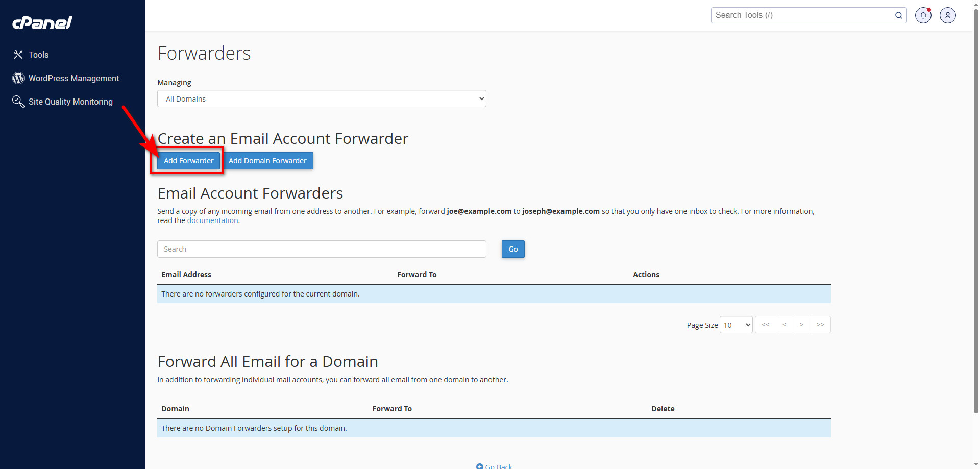Click the Tools wrench icon
The height and width of the screenshot is (469, 980).
point(18,55)
